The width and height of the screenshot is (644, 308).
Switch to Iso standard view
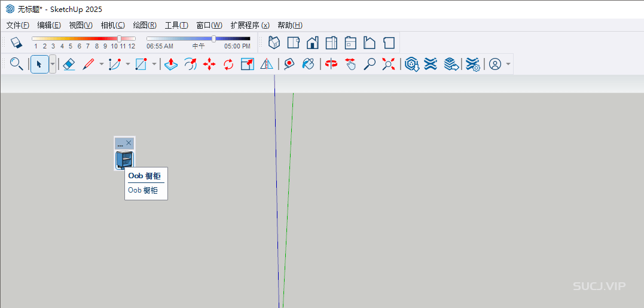(274, 42)
